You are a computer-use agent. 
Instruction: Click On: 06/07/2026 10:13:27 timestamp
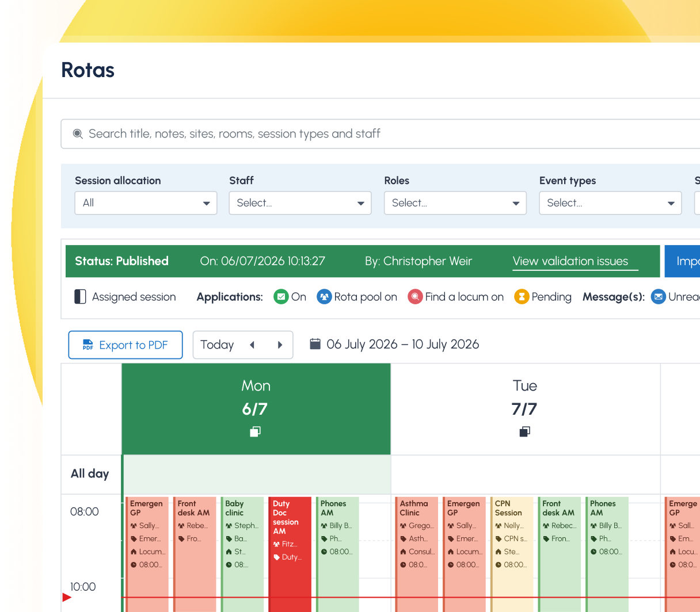pos(262,261)
